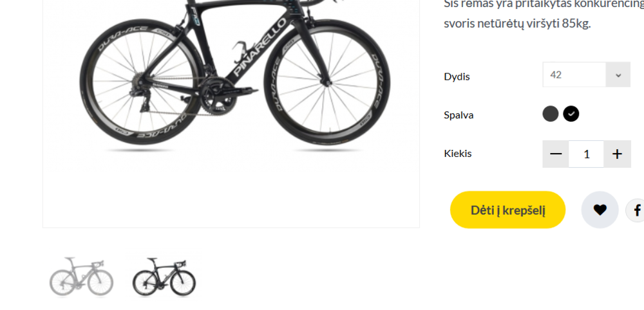
Task: Click the Dydis field showing 42
Action: 574,75
